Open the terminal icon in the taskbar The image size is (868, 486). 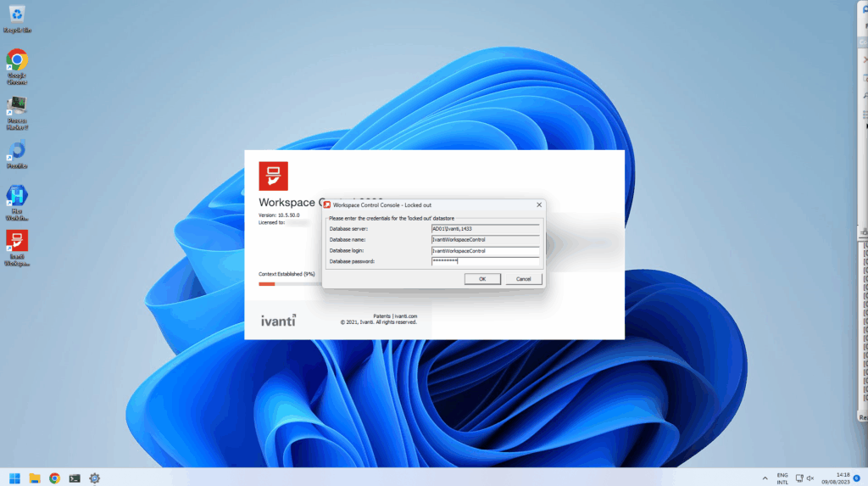coord(75,478)
